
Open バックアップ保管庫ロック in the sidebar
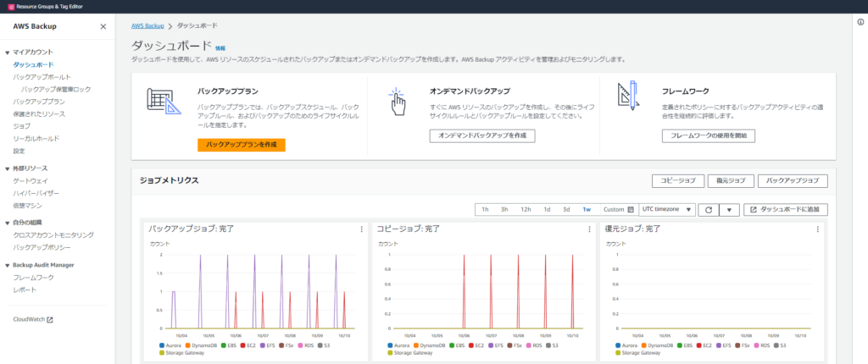tap(56, 89)
